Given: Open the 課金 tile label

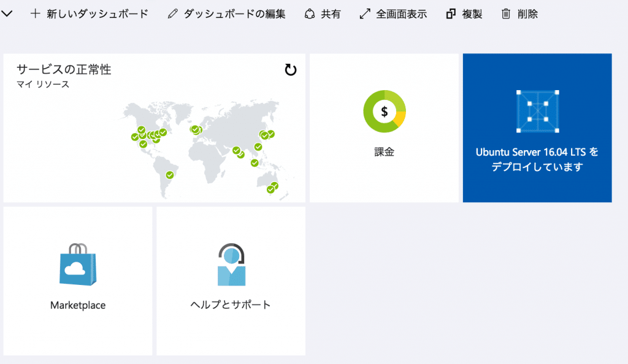Looking at the screenshot, I should 385,152.
